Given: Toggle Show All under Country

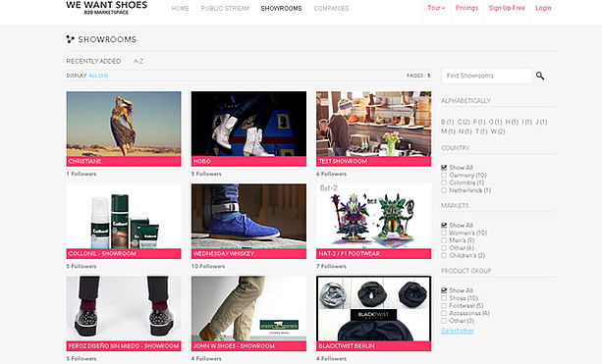Looking at the screenshot, I should click(444, 168).
